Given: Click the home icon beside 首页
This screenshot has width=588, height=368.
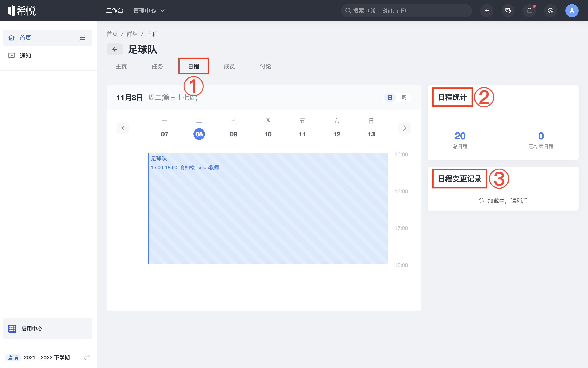Looking at the screenshot, I should 11,38.
